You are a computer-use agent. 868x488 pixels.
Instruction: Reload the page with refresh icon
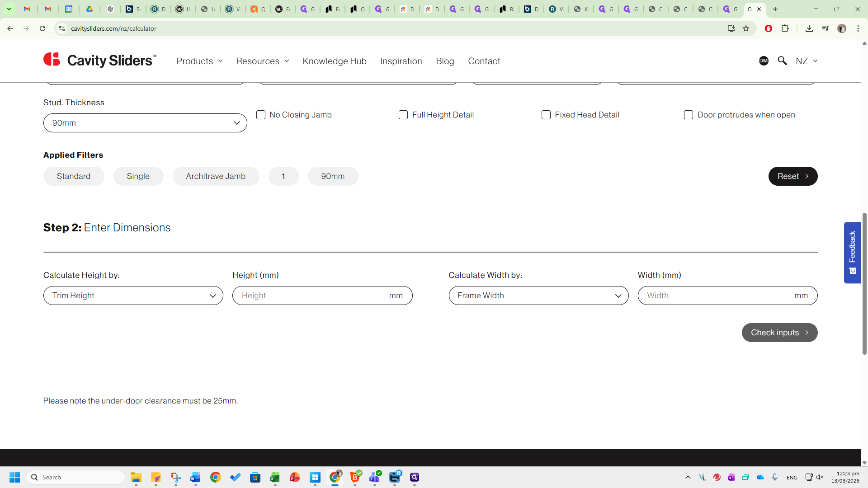[x=42, y=28]
